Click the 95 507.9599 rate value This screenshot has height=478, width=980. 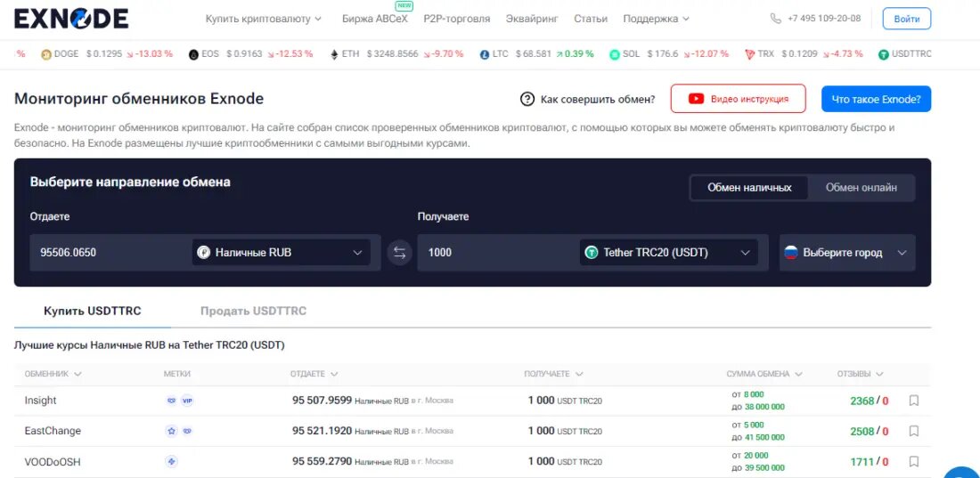coord(322,400)
